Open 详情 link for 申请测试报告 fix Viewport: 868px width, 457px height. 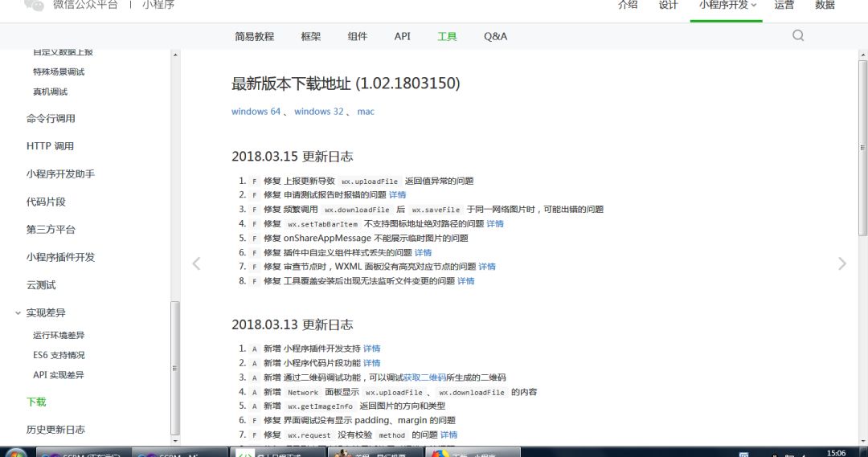(x=398, y=194)
